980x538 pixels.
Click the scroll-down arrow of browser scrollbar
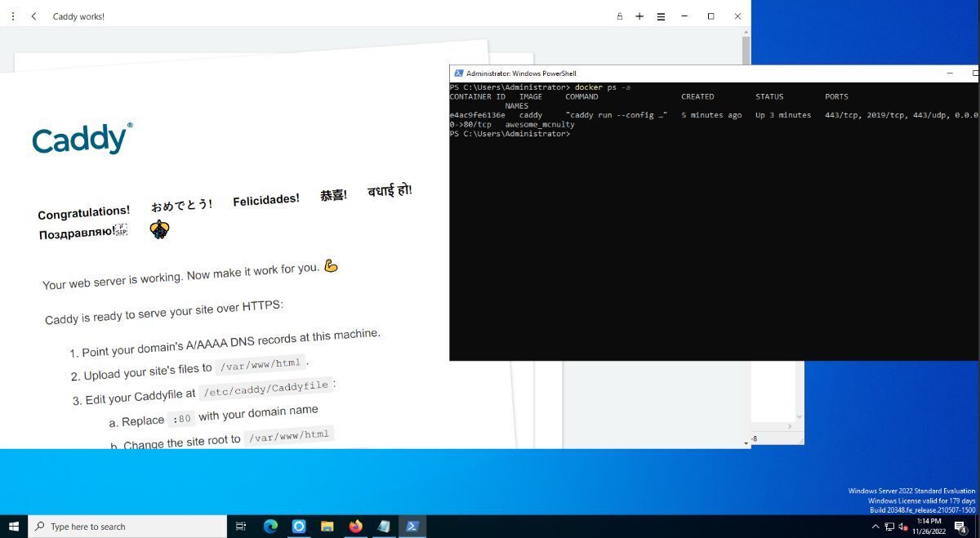pyautogui.click(x=746, y=444)
